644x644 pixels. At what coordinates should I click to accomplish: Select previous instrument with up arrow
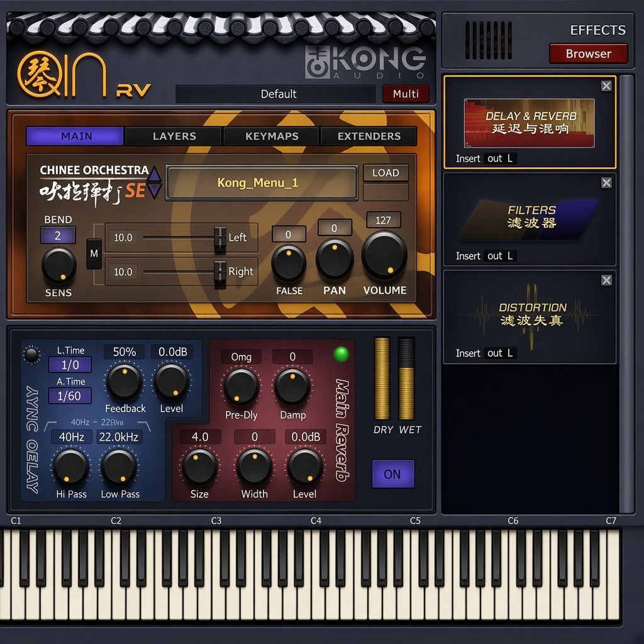tap(155, 174)
